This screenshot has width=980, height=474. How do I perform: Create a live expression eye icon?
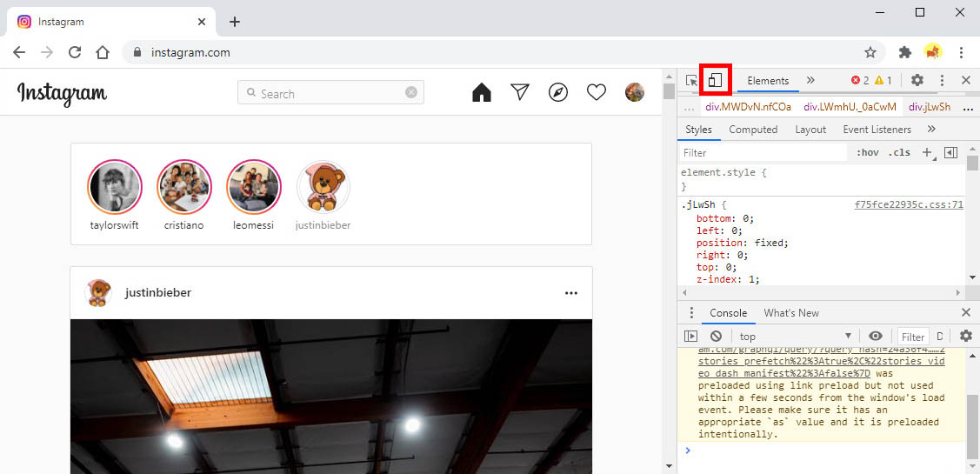tap(876, 336)
